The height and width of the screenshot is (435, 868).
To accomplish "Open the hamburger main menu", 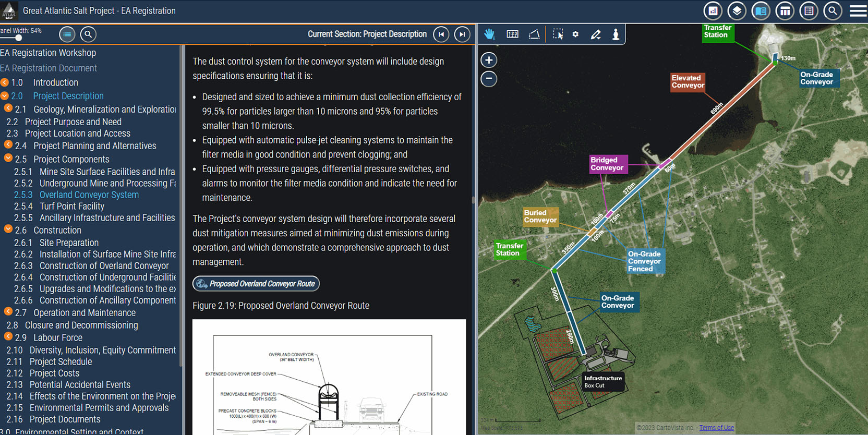I will click(x=858, y=11).
